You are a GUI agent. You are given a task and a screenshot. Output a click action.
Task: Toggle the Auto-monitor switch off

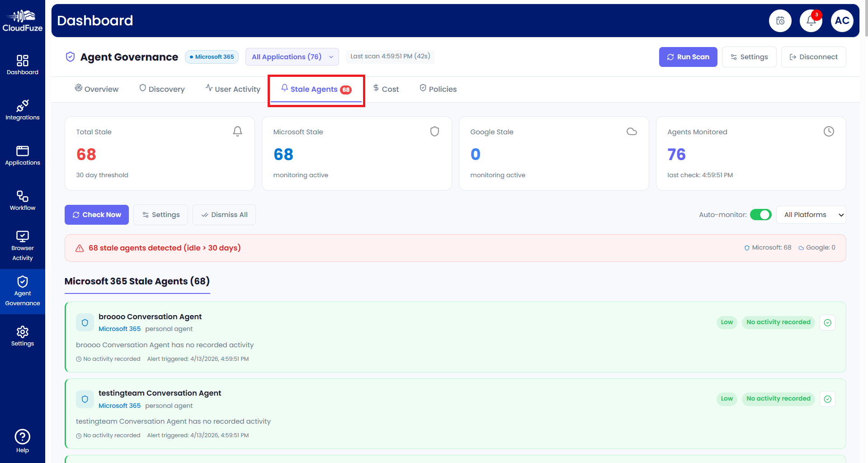pos(760,215)
